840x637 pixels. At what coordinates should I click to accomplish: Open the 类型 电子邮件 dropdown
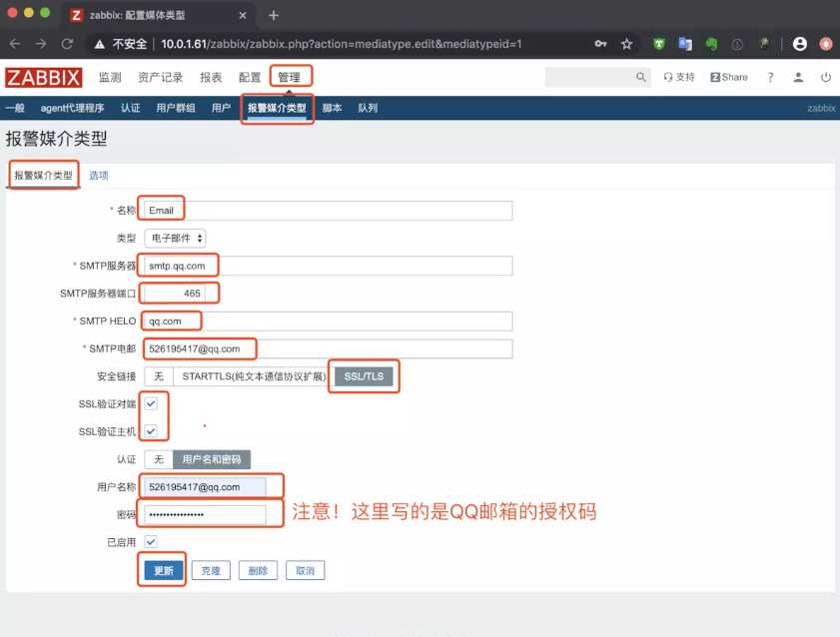[x=175, y=238]
